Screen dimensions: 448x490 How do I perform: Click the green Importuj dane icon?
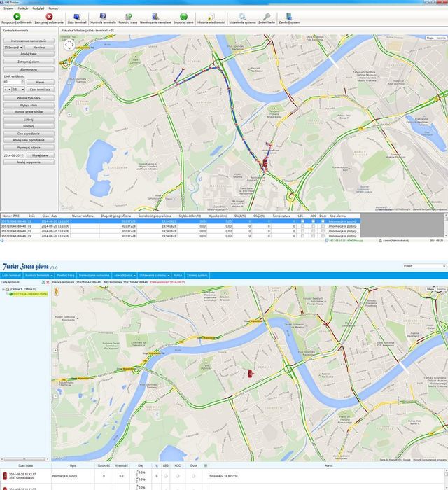coord(183,16)
